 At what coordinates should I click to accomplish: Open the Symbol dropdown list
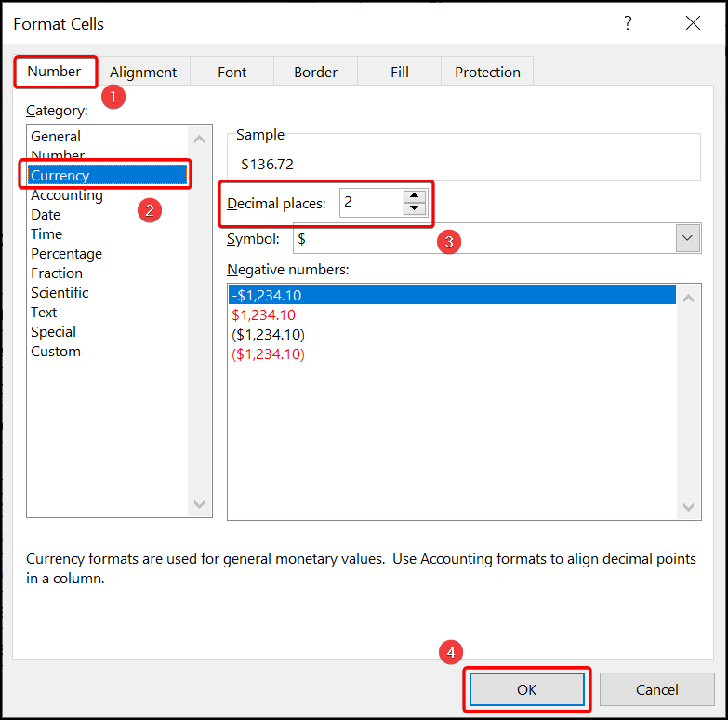point(688,238)
